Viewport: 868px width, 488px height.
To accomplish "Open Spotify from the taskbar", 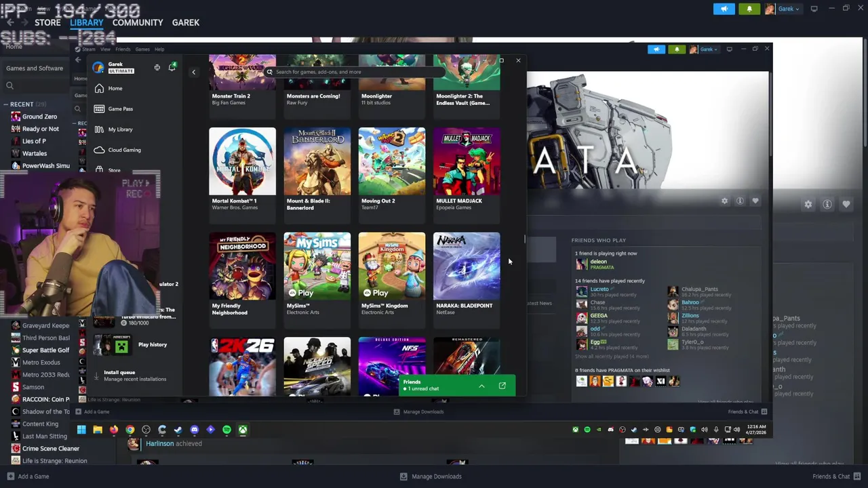I will [226, 430].
